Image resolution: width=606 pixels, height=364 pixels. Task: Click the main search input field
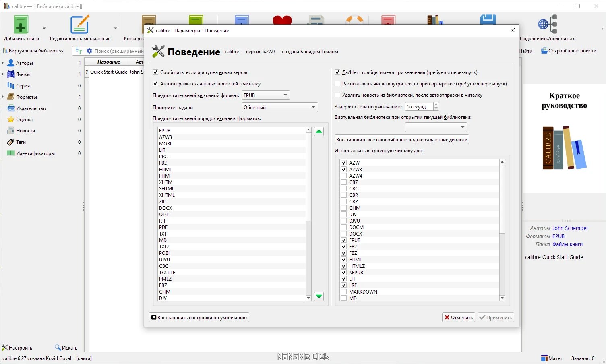tap(119, 51)
